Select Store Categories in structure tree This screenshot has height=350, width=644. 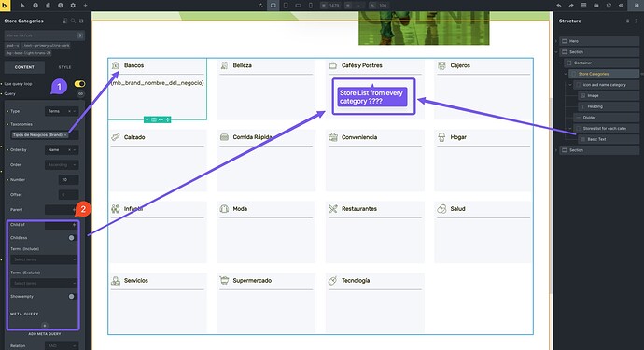coord(604,74)
